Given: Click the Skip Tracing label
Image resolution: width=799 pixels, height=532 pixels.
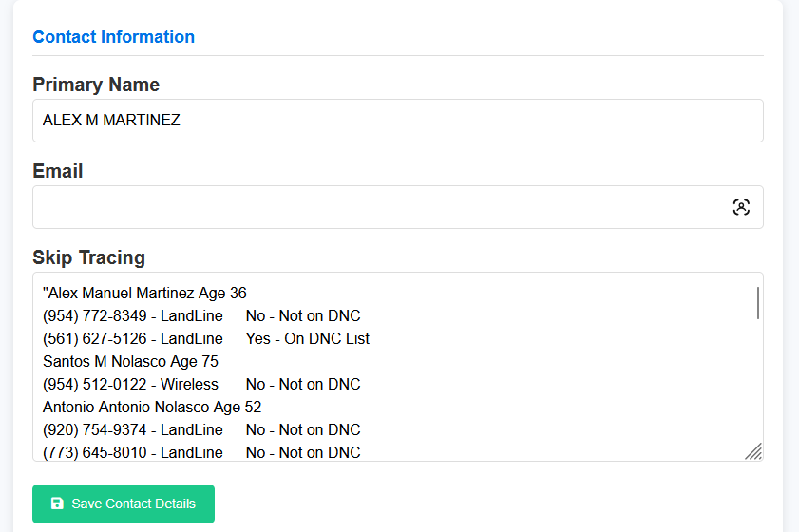Looking at the screenshot, I should pos(88,257).
